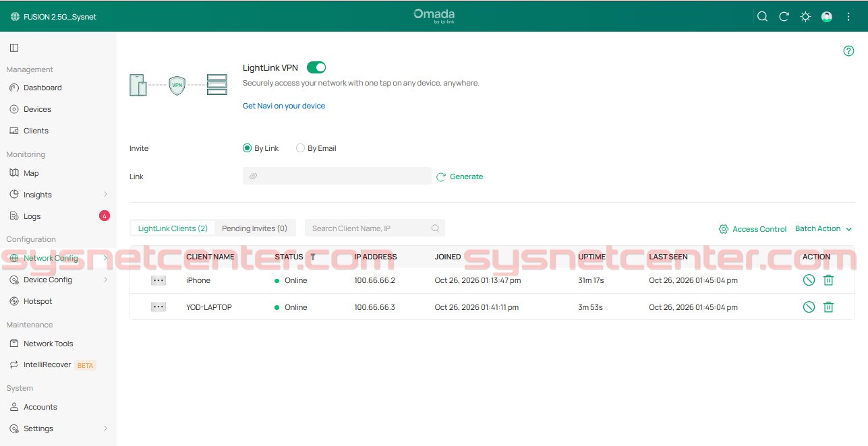Follow the Get Navi on your device link
This screenshot has height=446, width=868.
(x=284, y=106)
